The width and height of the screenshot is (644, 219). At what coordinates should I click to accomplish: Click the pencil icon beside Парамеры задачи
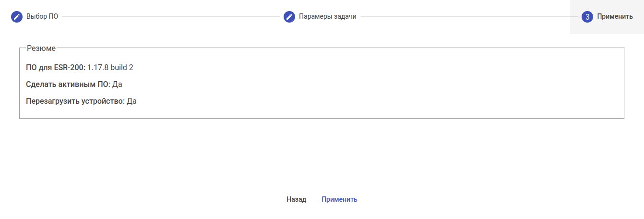click(289, 17)
